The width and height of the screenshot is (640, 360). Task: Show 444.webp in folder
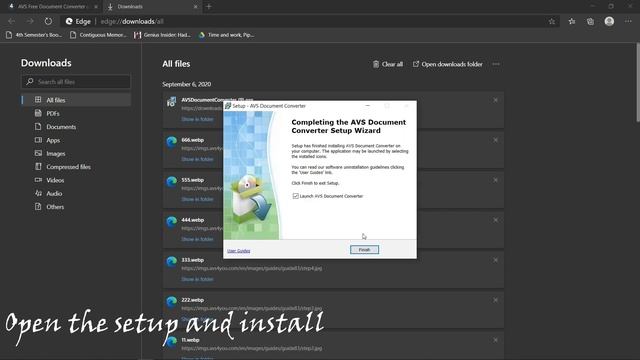(x=197, y=239)
